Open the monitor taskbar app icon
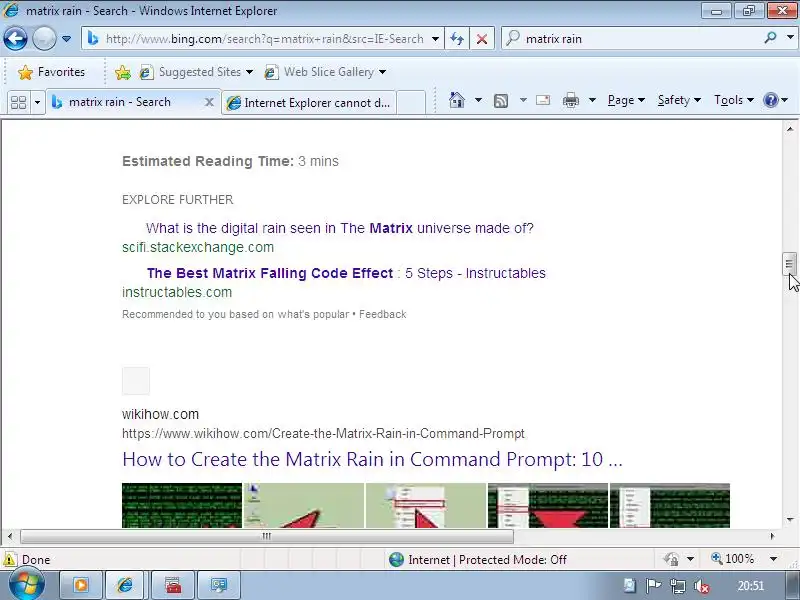800x600 pixels. pos(219,585)
